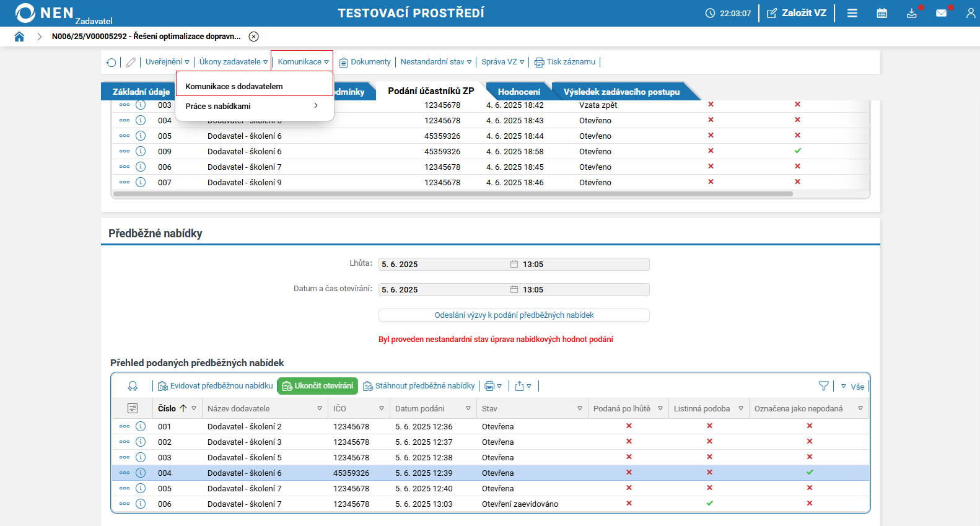Switch to the Hodnocení tab
The height and width of the screenshot is (526, 980).
[518, 92]
